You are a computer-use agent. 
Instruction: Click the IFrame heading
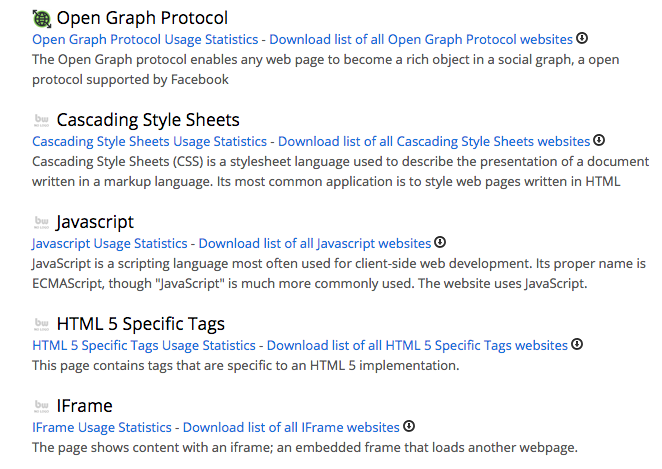click(84, 406)
